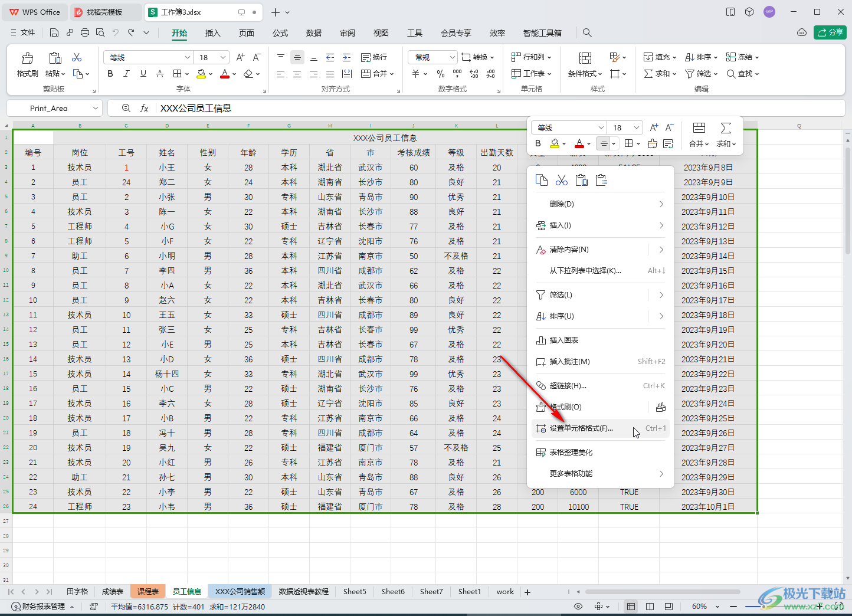Switch to the XXX公司销售额 sheet tab

[x=240, y=591]
